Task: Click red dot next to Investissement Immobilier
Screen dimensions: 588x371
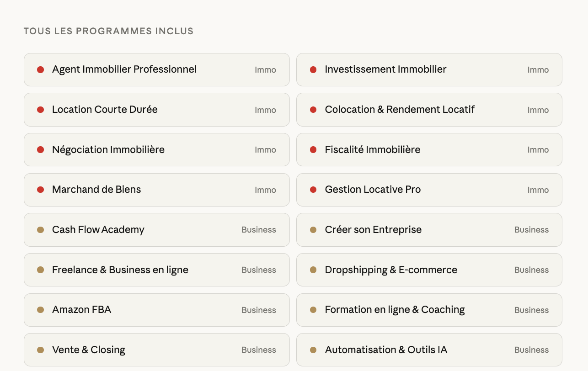Action: click(x=313, y=70)
